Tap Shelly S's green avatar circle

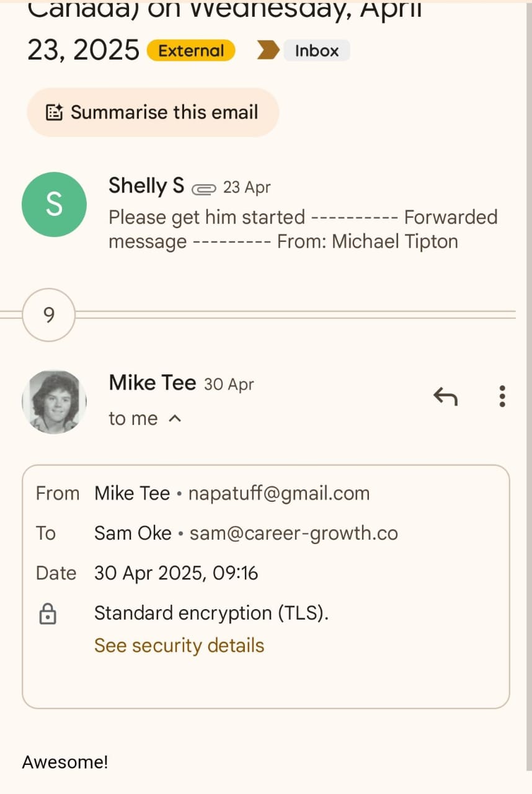[54, 204]
